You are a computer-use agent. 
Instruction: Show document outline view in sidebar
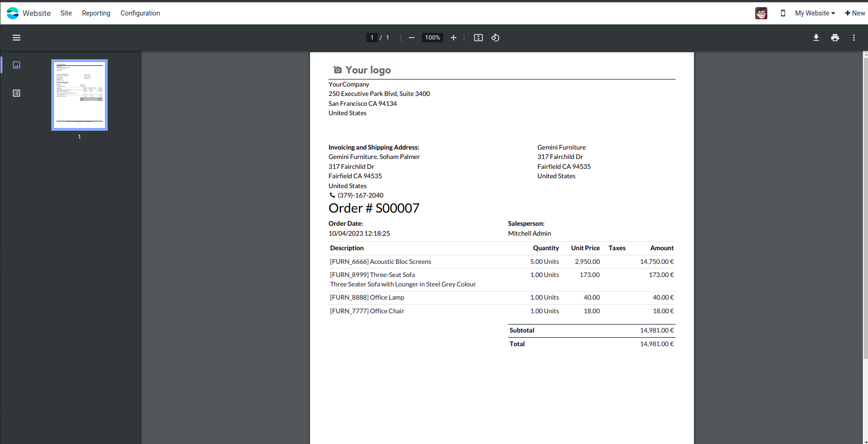click(x=16, y=93)
